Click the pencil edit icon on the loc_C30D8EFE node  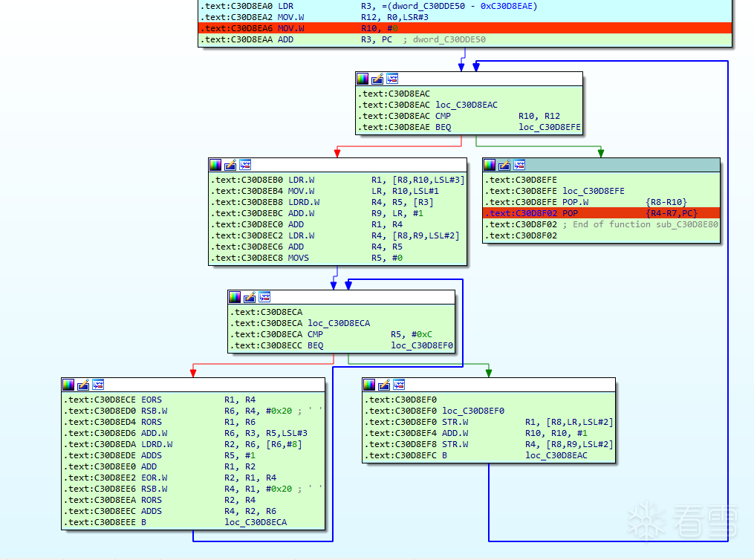pyautogui.click(x=504, y=166)
